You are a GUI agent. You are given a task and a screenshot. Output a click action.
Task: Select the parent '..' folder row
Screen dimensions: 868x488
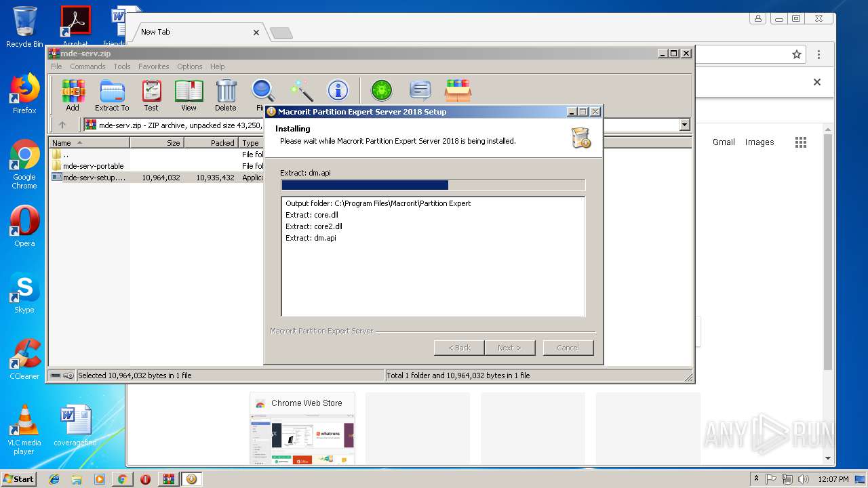[60, 154]
